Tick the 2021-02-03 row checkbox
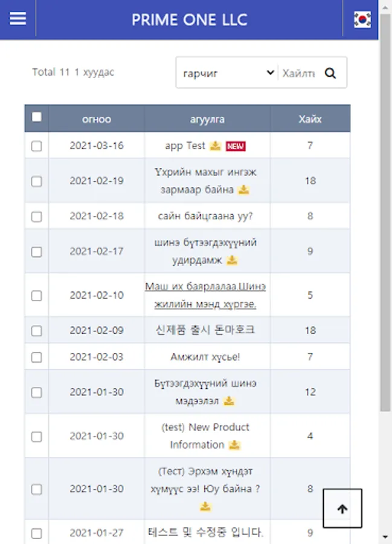 tap(36, 357)
